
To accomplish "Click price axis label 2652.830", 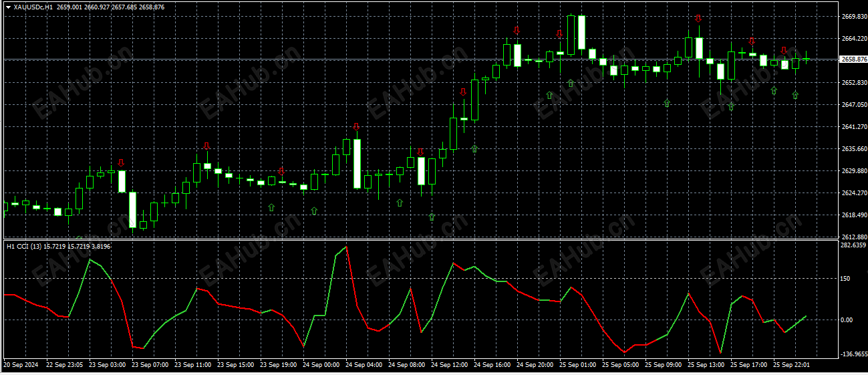I will pyautogui.click(x=855, y=82).
